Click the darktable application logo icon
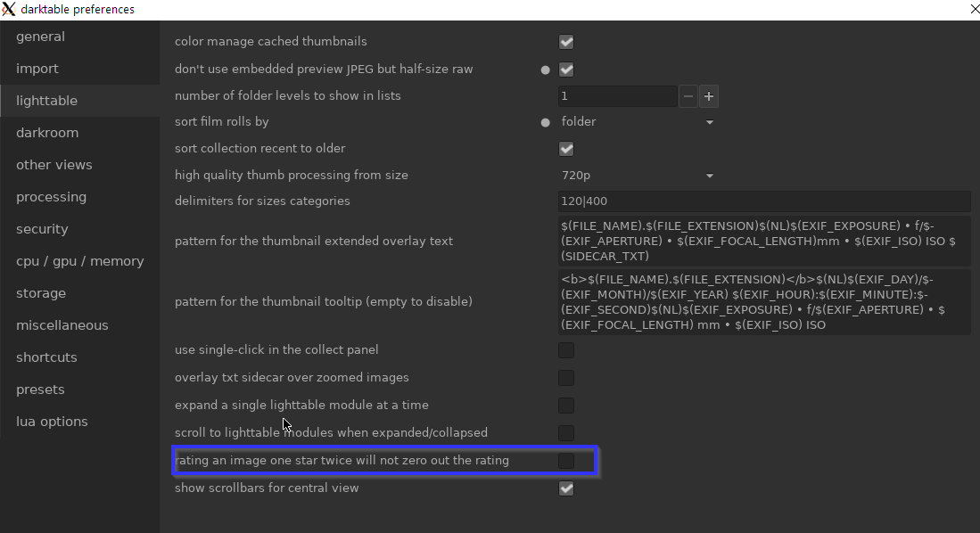This screenshot has height=533, width=980. click(x=10, y=9)
